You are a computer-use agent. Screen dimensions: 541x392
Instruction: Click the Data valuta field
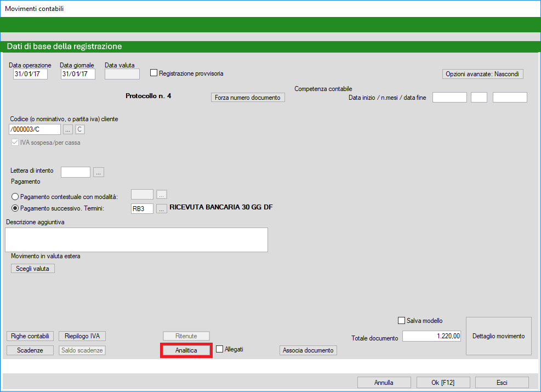click(x=122, y=74)
